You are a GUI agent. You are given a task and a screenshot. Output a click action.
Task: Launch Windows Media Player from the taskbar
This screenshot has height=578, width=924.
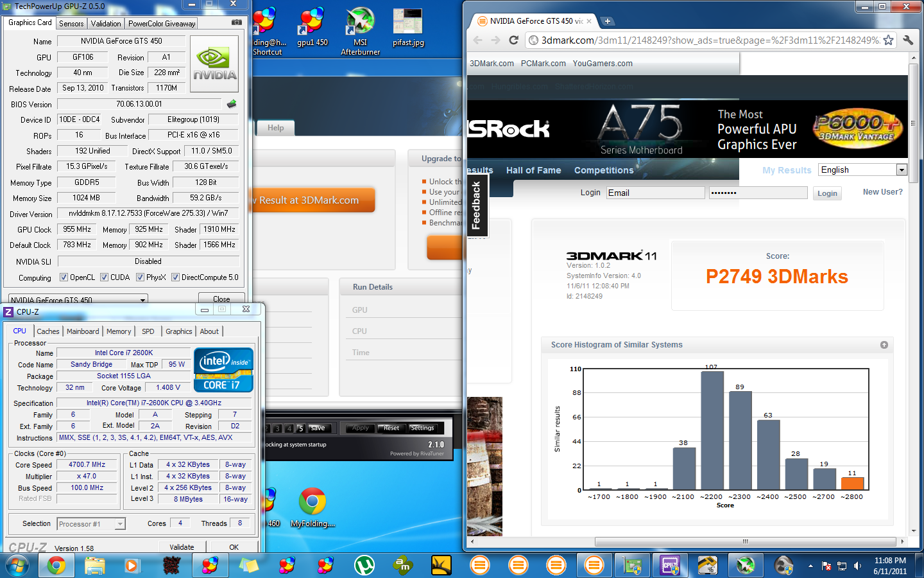tap(132, 566)
